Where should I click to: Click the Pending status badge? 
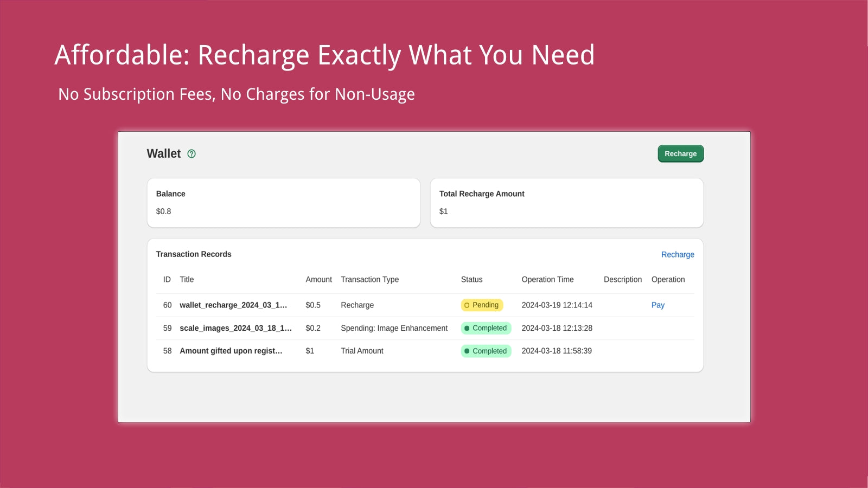pyautogui.click(x=482, y=305)
